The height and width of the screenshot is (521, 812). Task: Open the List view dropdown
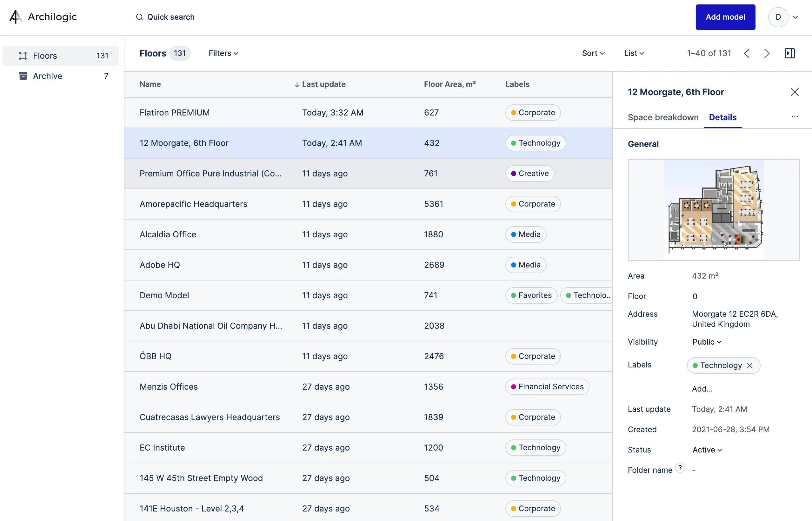click(x=634, y=53)
